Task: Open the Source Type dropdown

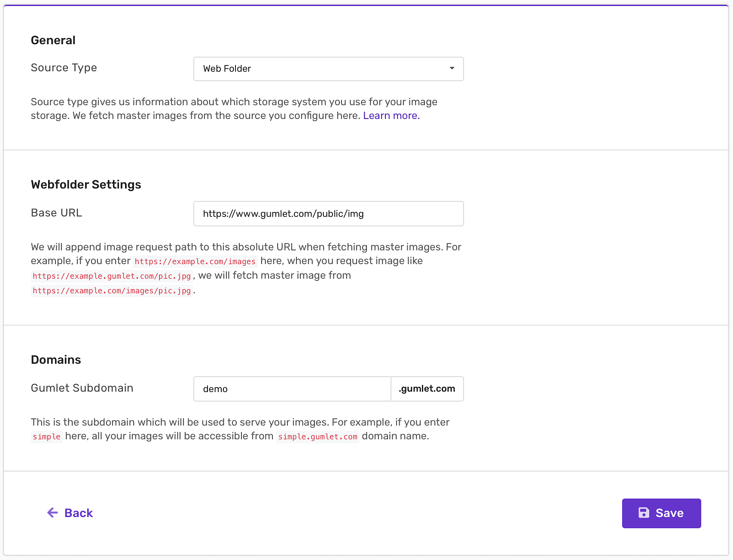Action: [x=329, y=69]
